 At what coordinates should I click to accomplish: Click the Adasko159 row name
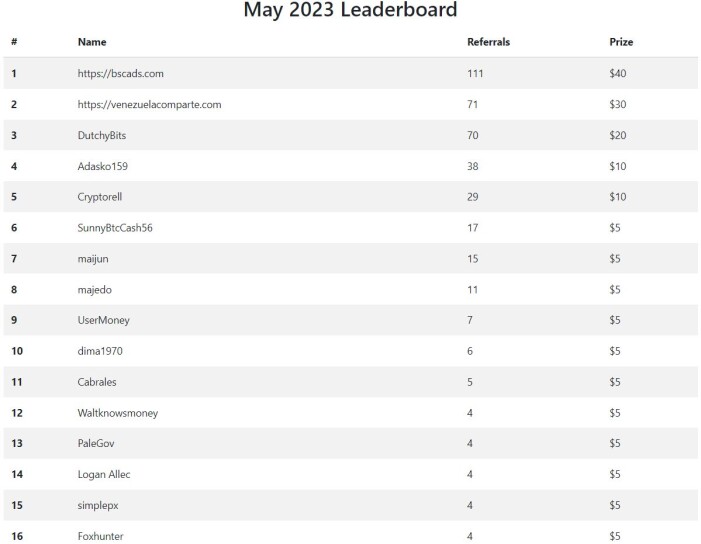click(102, 166)
